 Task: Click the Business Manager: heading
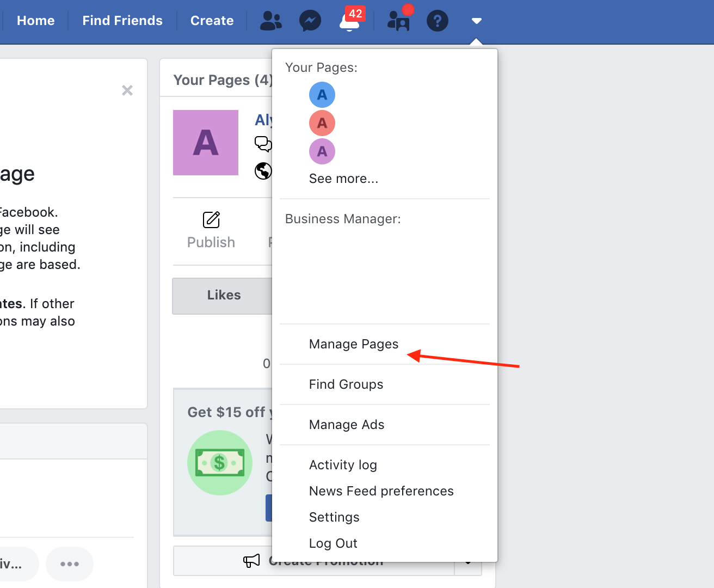point(343,219)
